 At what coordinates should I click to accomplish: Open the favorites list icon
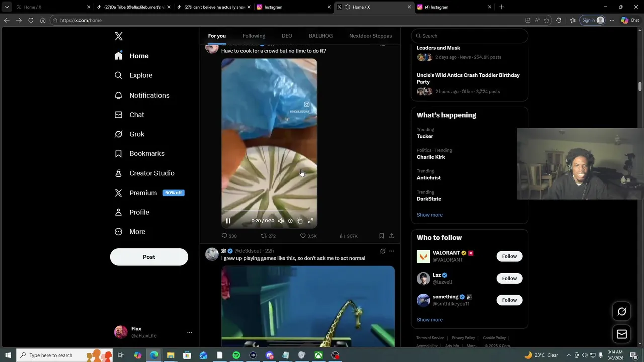click(x=573, y=20)
